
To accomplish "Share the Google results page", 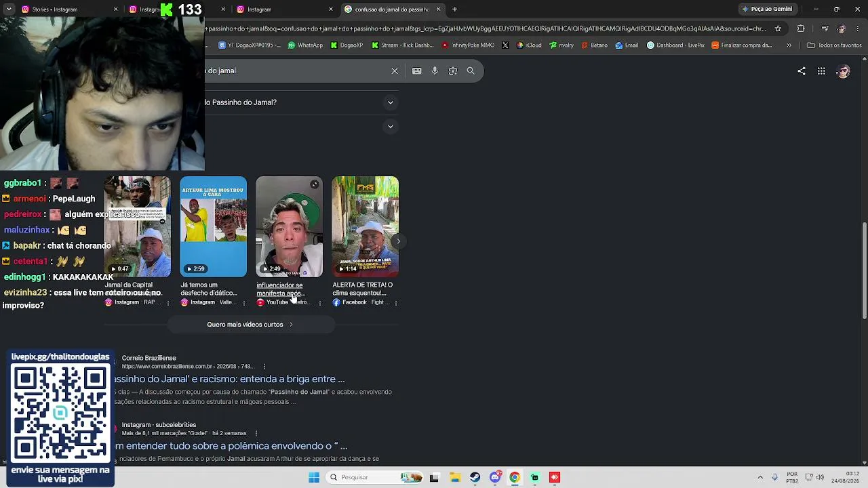I will point(802,70).
